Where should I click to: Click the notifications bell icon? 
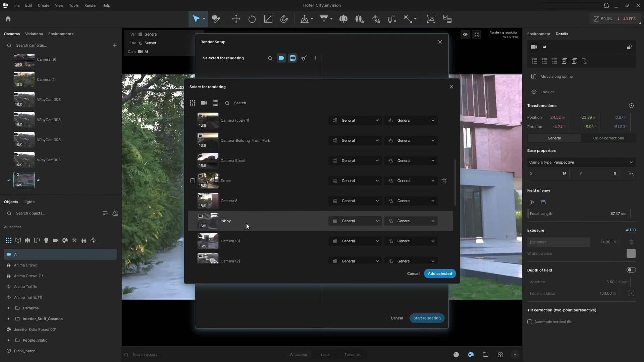[x=606, y=5]
